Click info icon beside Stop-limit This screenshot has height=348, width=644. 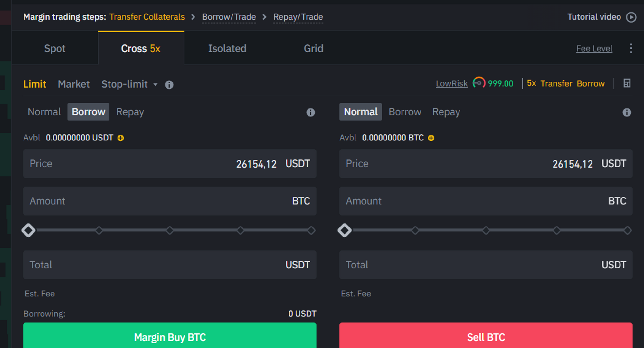coord(169,85)
